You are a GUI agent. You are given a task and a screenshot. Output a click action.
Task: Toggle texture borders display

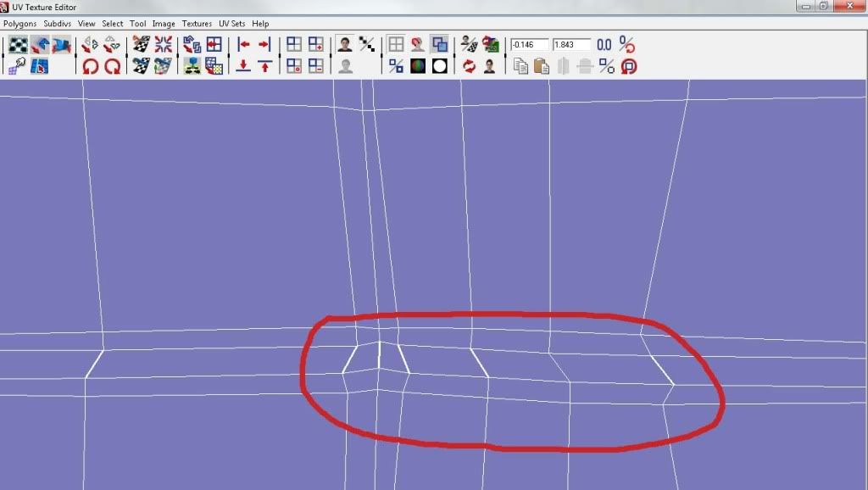click(396, 66)
